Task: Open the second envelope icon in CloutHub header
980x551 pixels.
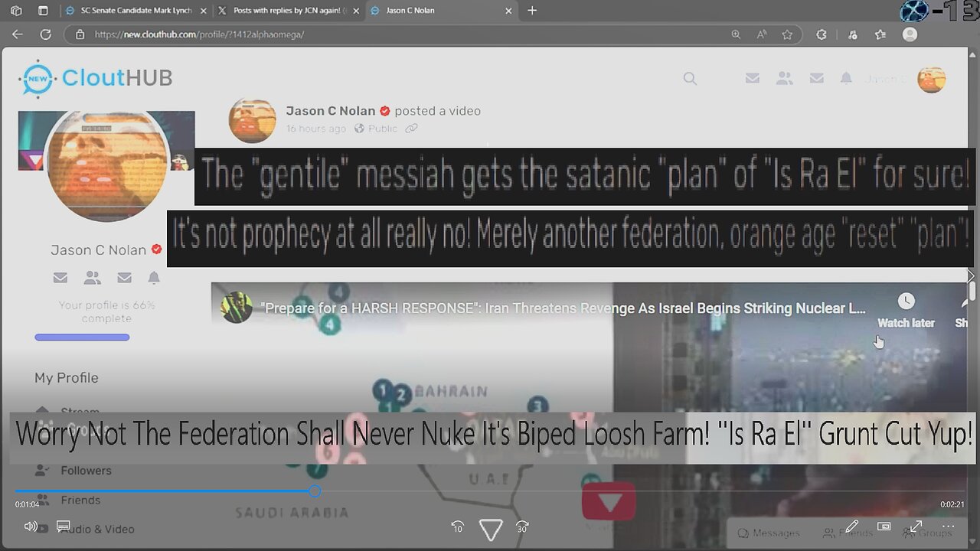Action: 817,78
